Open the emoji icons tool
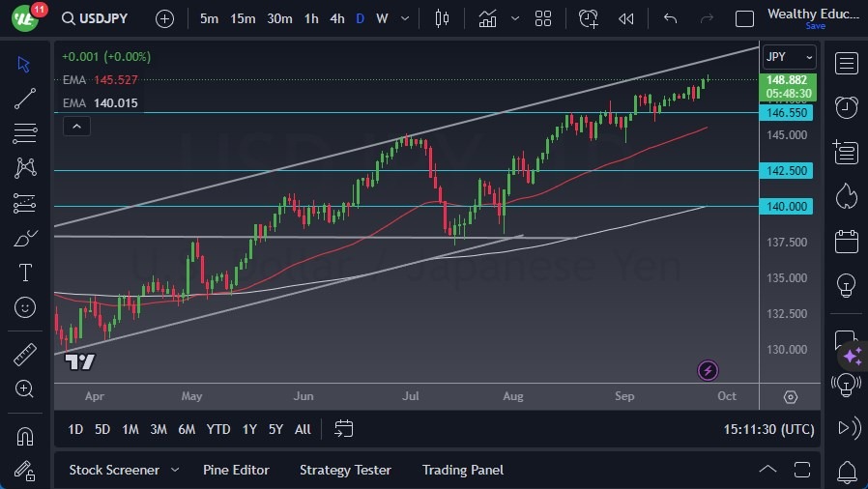This screenshot has height=489, width=868. coord(25,308)
